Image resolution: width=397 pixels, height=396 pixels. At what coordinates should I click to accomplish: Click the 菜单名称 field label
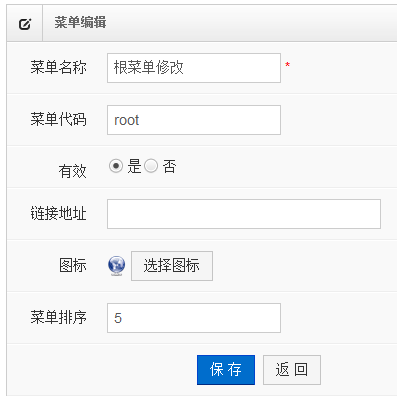click(58, 67)
